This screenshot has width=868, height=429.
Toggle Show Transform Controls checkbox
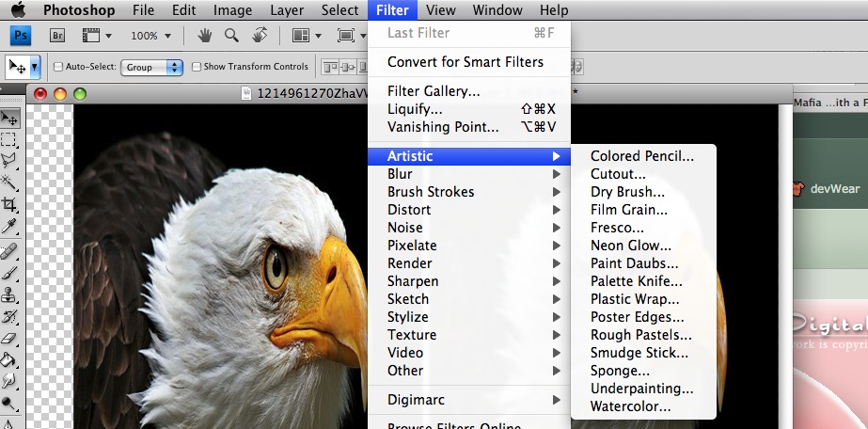[x=197, y=68]
